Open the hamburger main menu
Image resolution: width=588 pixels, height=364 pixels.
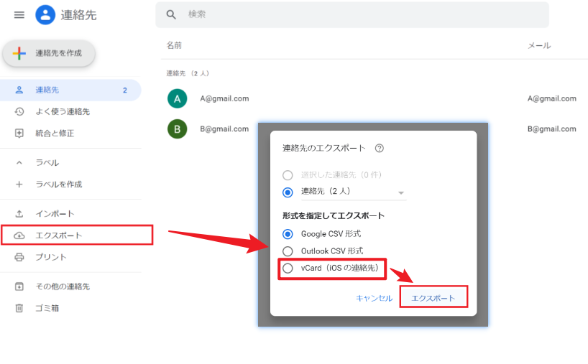pyautogui.click(x=19, y=14)
